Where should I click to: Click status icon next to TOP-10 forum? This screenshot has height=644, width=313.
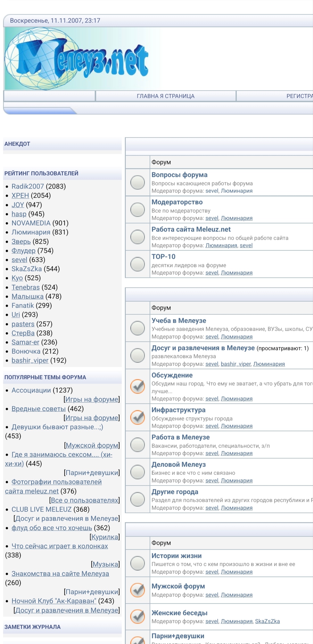(137, 264)
